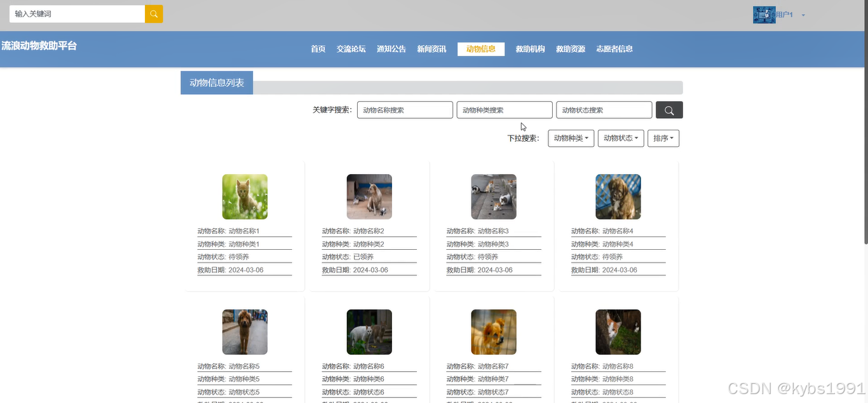Click the yellow search icon button
The height and width of the screenshot is (403, 868).
click(154, 14)
